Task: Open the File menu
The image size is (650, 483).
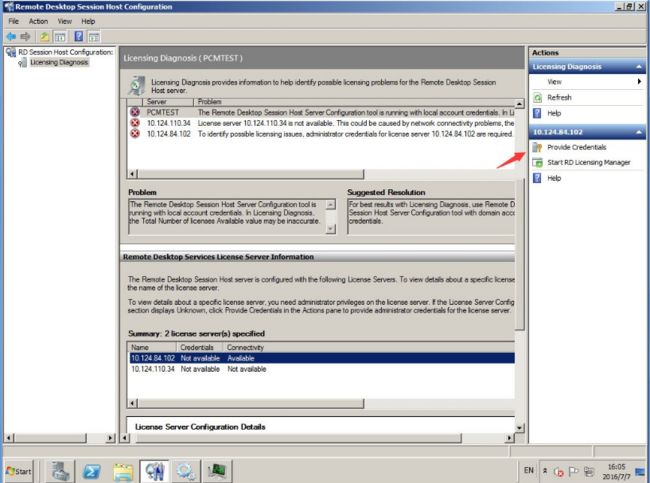Action: [x=14, y=21]
